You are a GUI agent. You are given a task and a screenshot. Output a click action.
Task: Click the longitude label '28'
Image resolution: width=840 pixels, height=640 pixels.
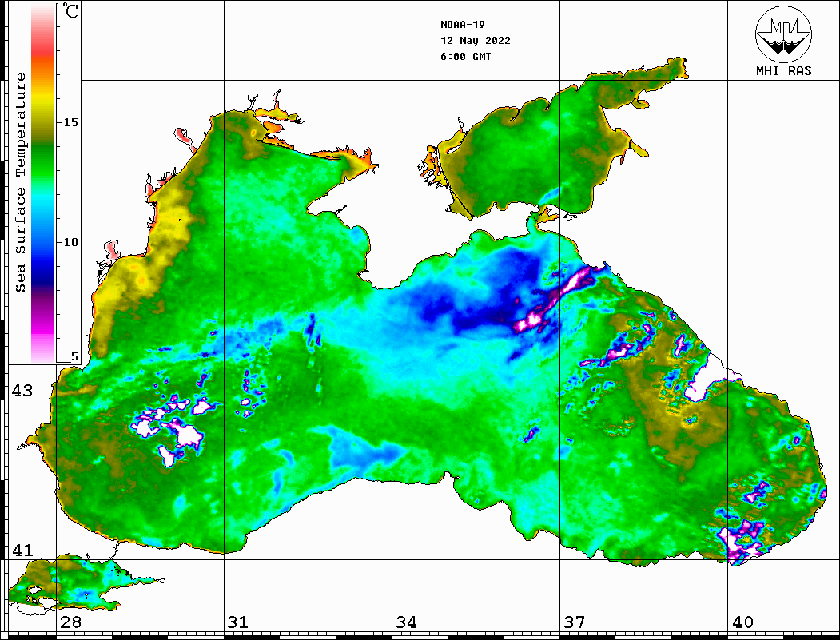click(x=70, y=622)
